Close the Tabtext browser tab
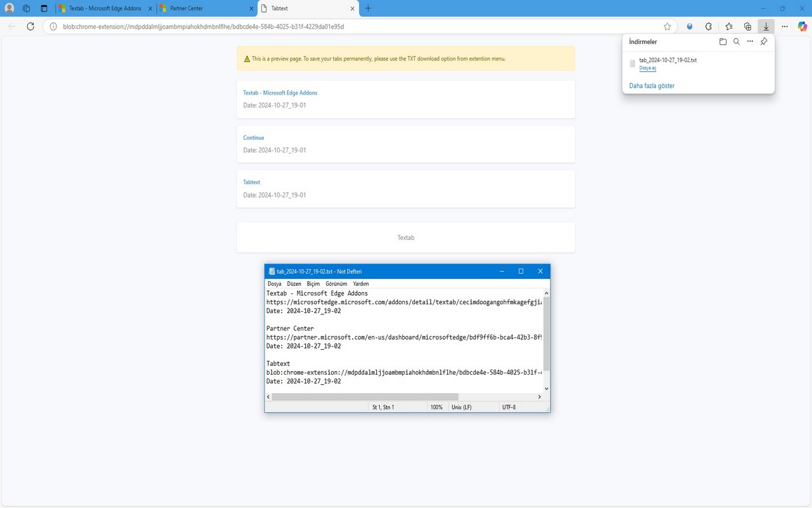This screenshot has width=812, height=508. [x=351, y=8]
